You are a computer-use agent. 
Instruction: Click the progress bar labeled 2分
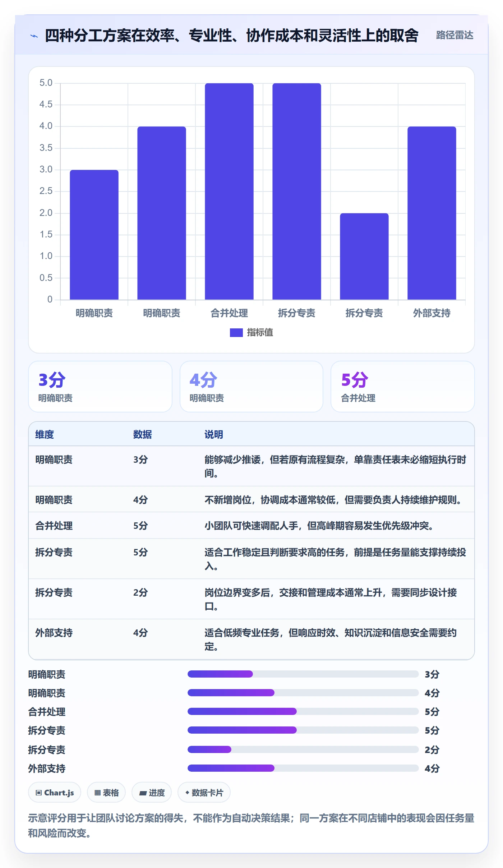[303, 749]
